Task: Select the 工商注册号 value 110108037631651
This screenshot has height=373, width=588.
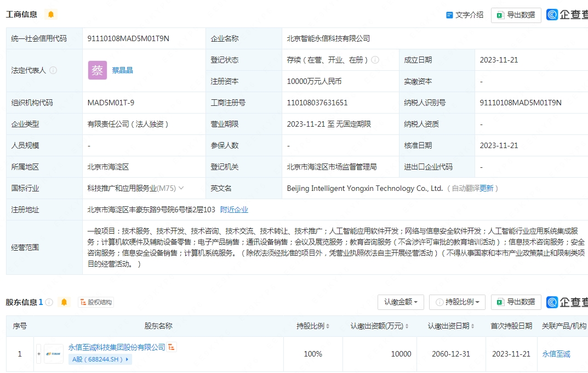Action: [317, 103]
